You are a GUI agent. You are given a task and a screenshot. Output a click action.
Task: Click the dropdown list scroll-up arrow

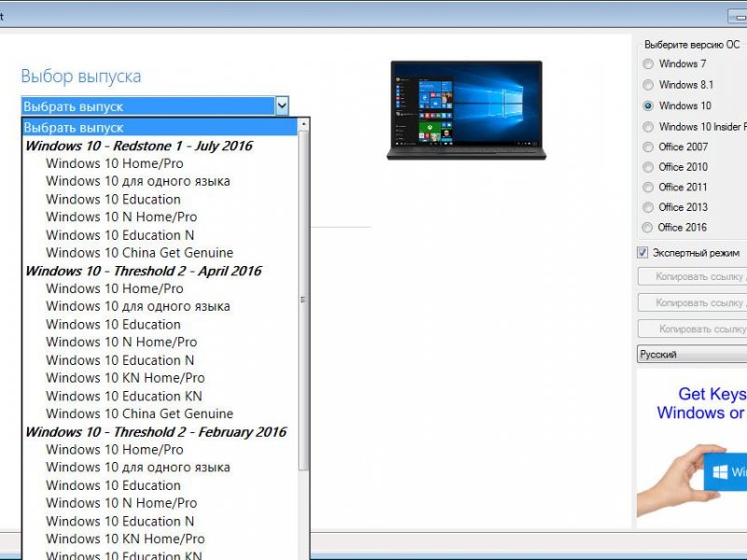pyautogui.click(x=303, y=124)
